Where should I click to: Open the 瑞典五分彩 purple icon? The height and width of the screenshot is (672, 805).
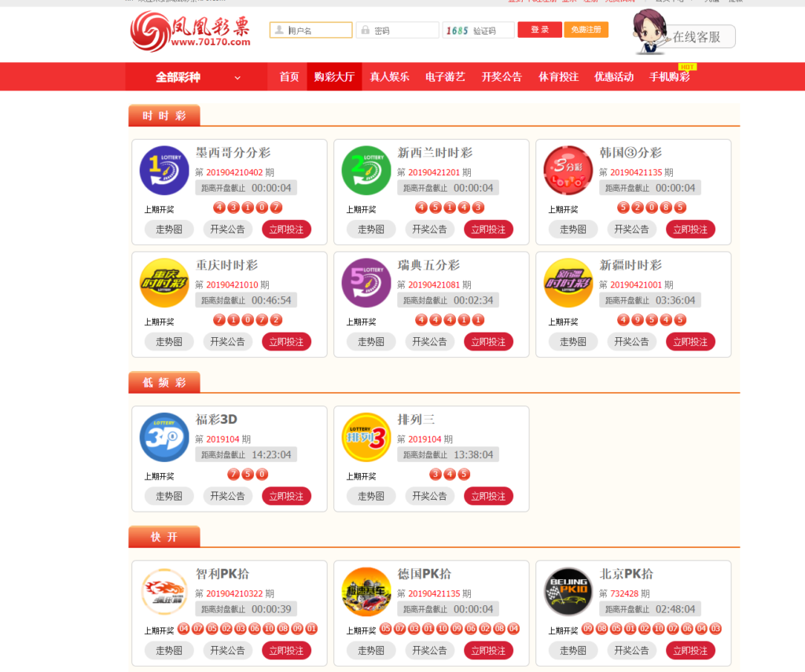click(366, 283)
